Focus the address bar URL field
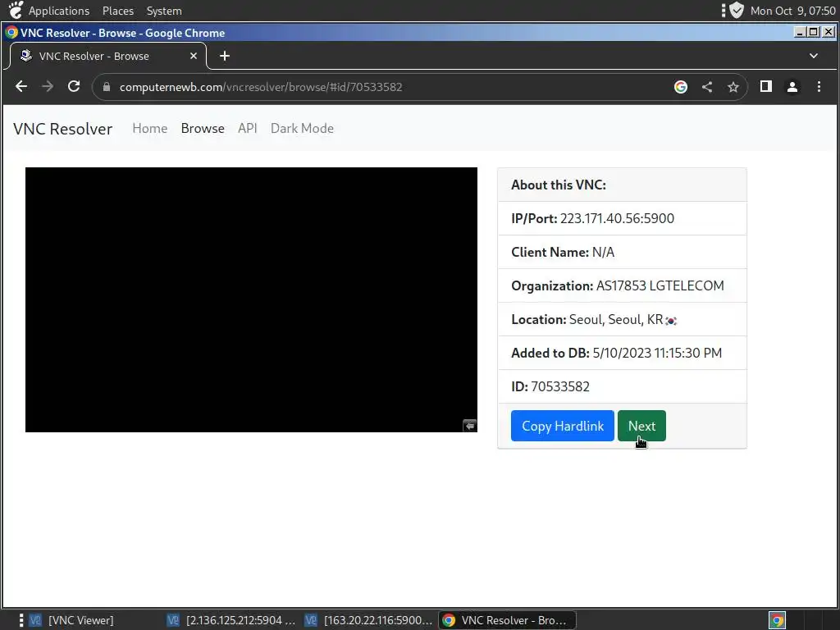Screen dimensions: 840x630 coord(386,87)
